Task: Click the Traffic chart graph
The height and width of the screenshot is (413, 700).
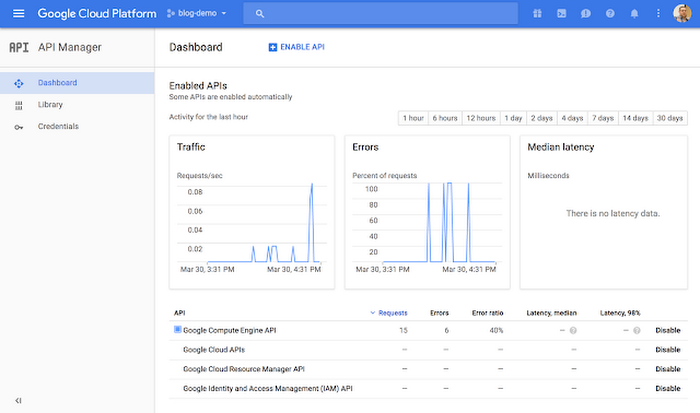Action: pyautogui.click(x=252, y=222)
